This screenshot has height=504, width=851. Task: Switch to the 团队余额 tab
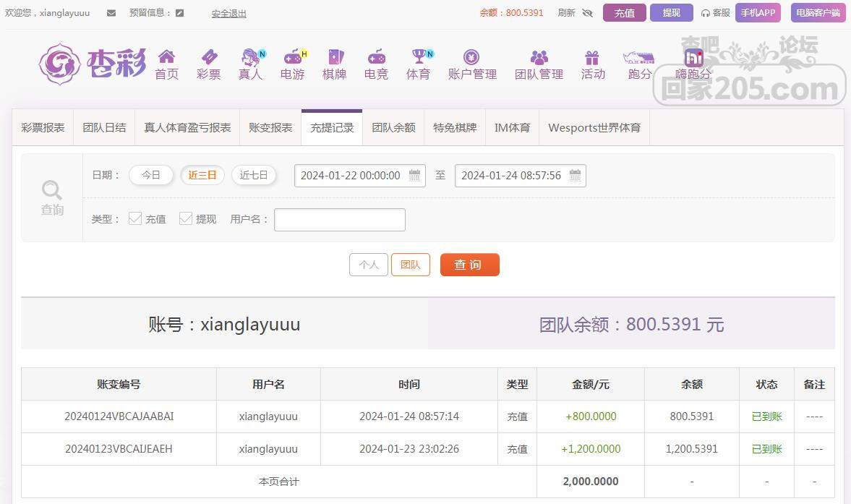point(393,127)
